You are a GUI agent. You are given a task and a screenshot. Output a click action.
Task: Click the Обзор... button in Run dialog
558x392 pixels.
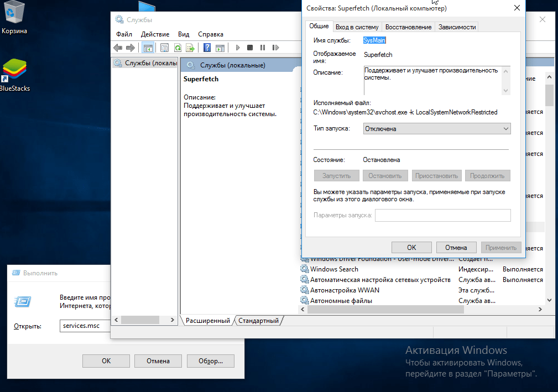coord(210,360)
